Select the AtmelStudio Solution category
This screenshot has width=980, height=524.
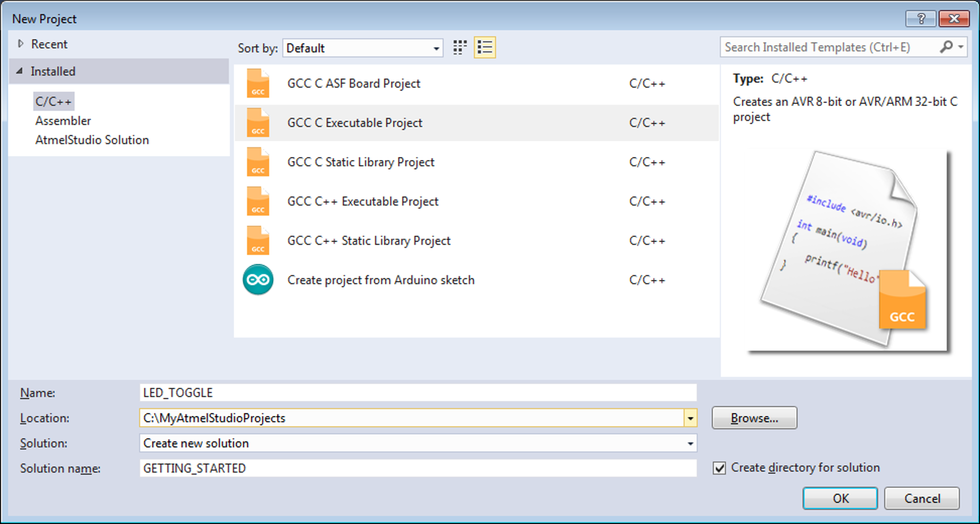click(92, 140)
